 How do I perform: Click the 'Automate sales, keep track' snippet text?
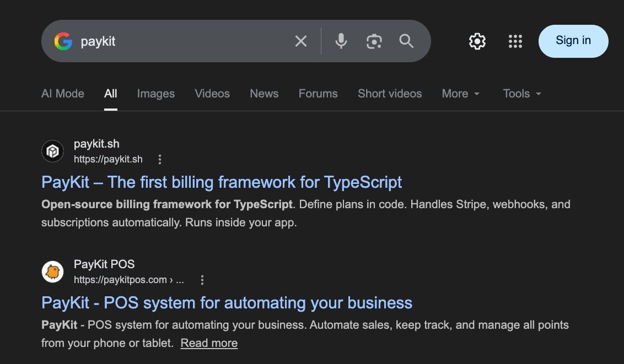[x=380, y=325]
